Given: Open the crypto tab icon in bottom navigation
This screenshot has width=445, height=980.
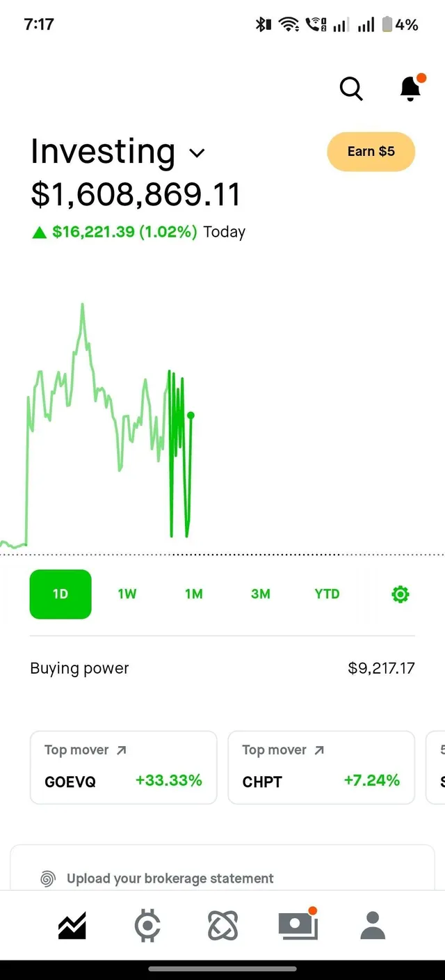Looking at the screenshot, I should tap(147, 926).
